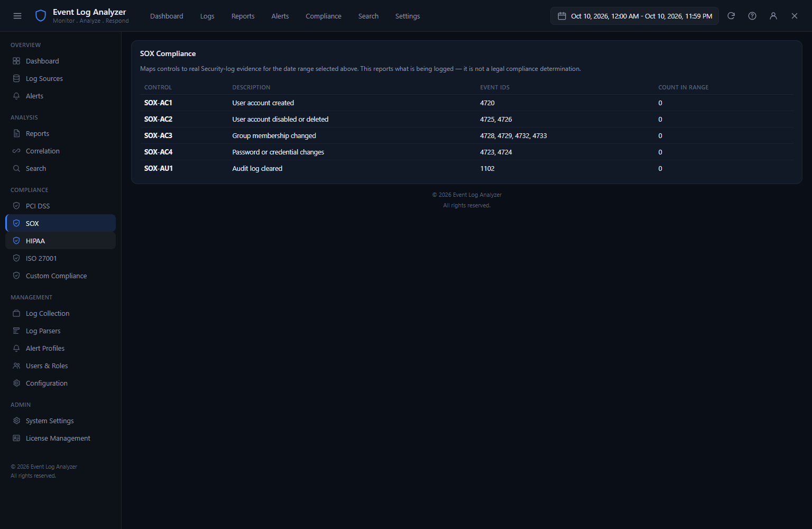Click the SOX-AC3 control cell
The height and width of the screenshot is (529, 812).
(158, 135)
